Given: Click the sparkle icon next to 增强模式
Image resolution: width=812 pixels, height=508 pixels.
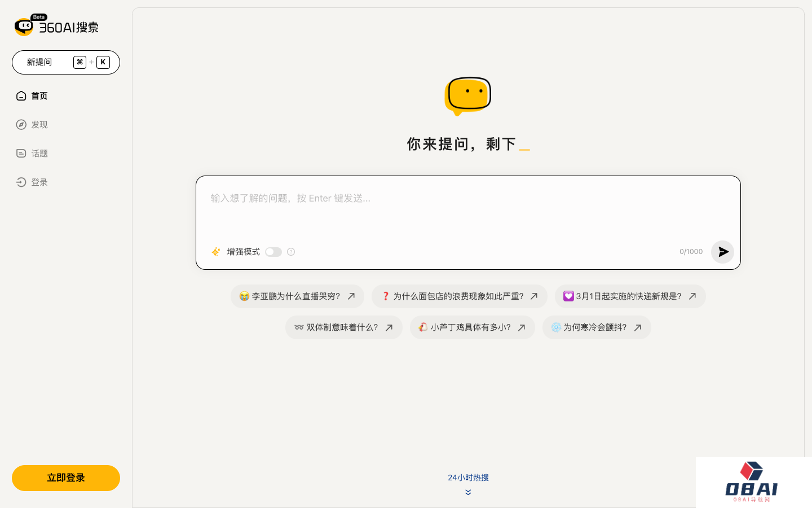Looking at the screenshot, I should (x=216, y=252).
